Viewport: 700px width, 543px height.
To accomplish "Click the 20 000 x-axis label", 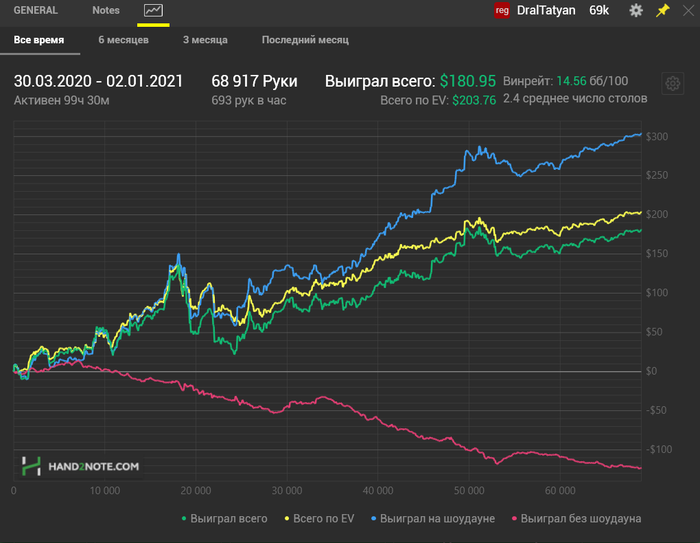I will point(196,491).
